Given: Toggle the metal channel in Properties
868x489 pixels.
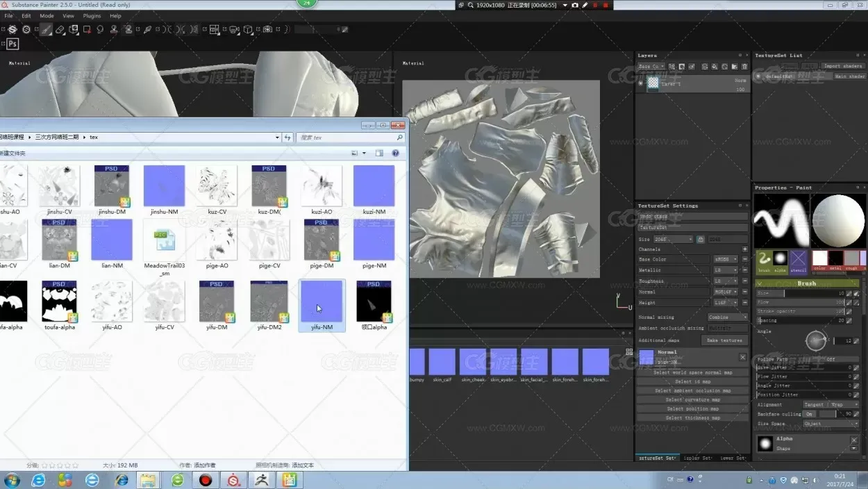Looking at the screenshot, I should pos(835,261).
